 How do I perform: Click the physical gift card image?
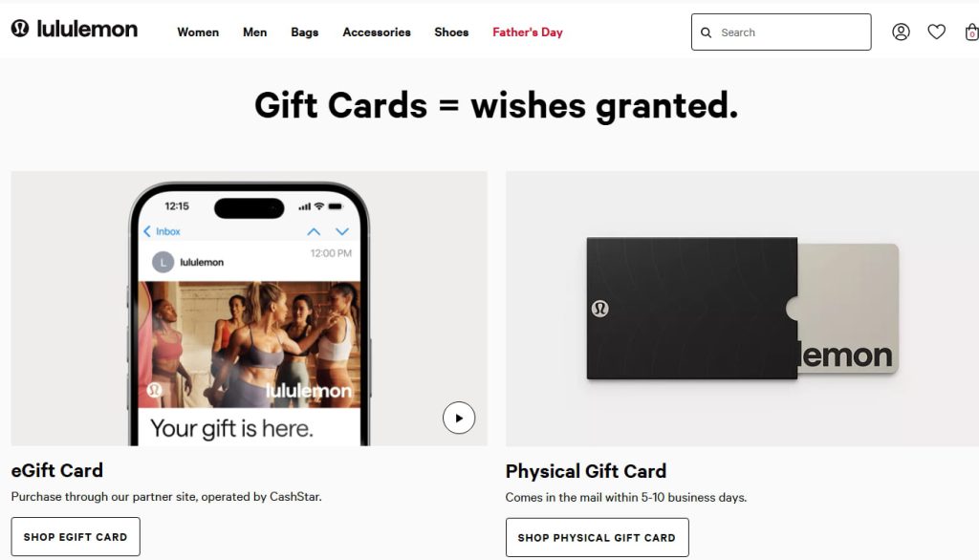coord(742,309)
